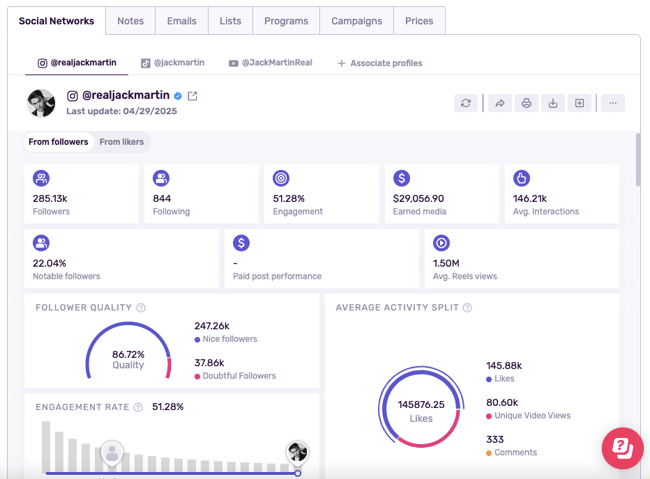Click the share profile arrow icon
650x479 pixels.
pyautogui.click(x=499, y=103)
